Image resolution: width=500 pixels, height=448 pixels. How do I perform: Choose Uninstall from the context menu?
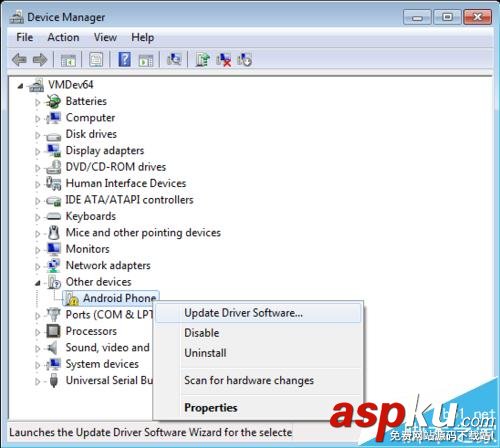coord(258,353)
